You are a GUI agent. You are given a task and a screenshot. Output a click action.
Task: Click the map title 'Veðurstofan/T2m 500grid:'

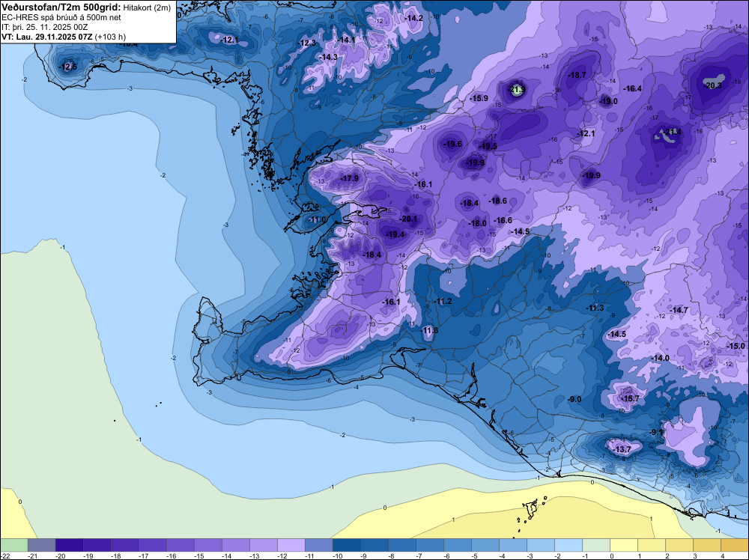tap(61, 7)
